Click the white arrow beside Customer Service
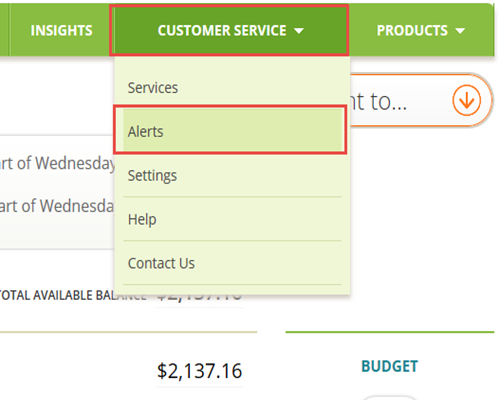The height and width of the screenshot is (400, 500). 299,31
